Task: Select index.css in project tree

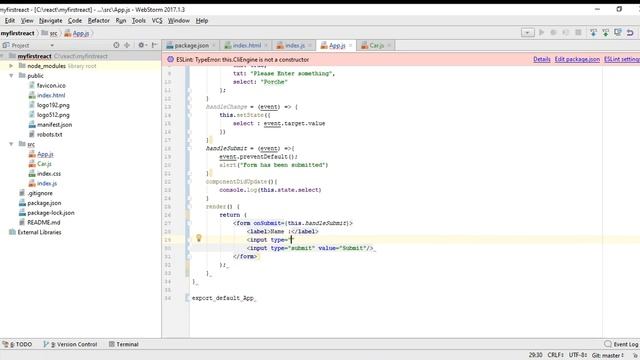Action: tap(49, 173)
